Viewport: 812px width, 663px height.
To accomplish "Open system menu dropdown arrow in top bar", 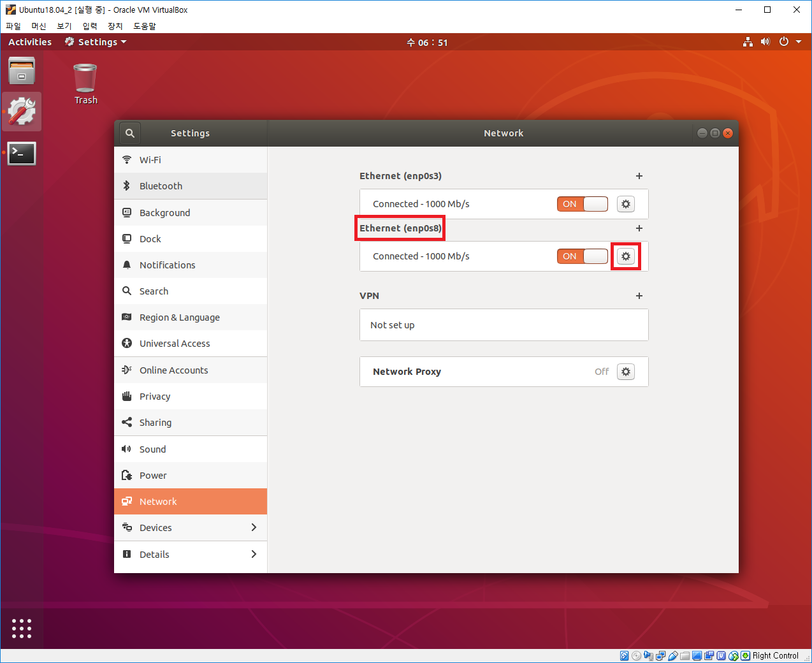I will point(799,42).
